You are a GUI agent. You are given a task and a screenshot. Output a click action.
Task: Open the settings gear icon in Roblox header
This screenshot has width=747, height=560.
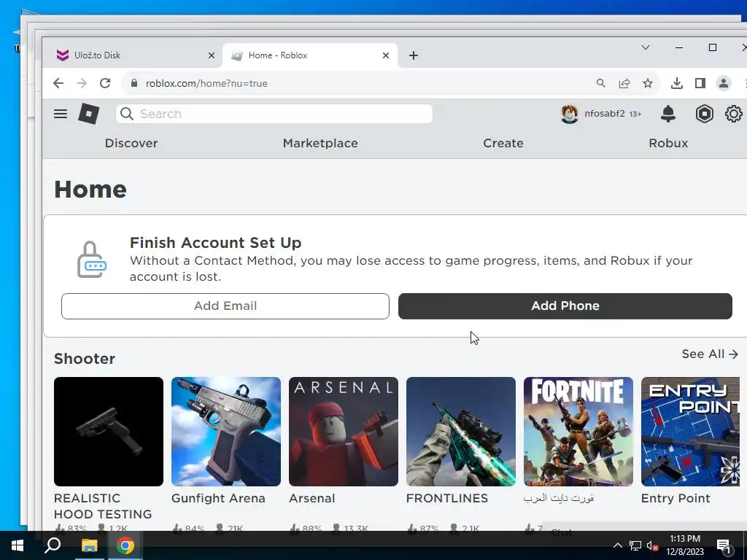tap(734, 114)
